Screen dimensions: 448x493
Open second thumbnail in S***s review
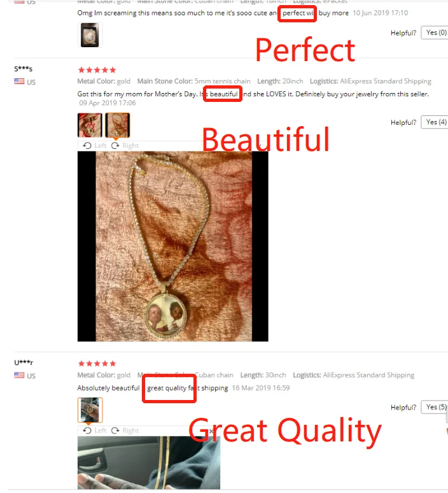point(118,125)
